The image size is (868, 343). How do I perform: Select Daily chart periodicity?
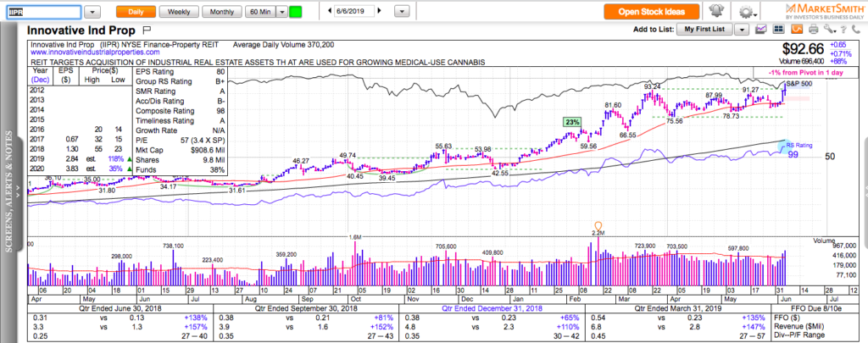pyautogui.click(x=136, y=12)
